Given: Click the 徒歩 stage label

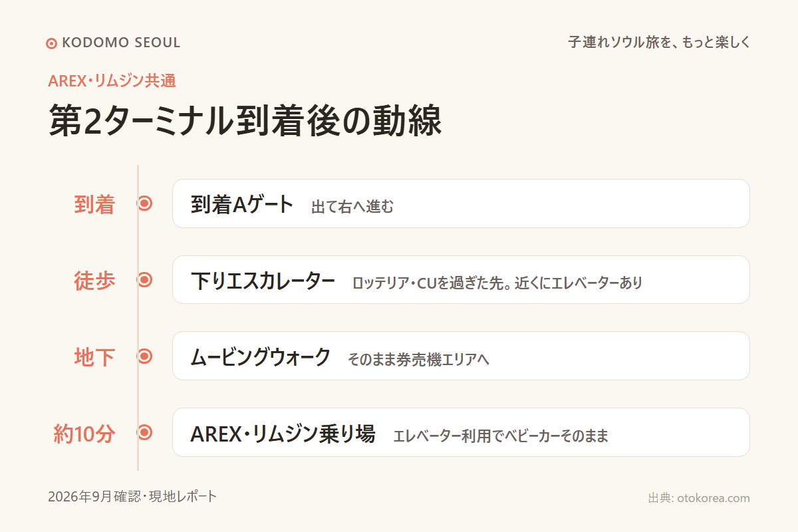Looking at the screenshot, I should [x=94, y=281].
